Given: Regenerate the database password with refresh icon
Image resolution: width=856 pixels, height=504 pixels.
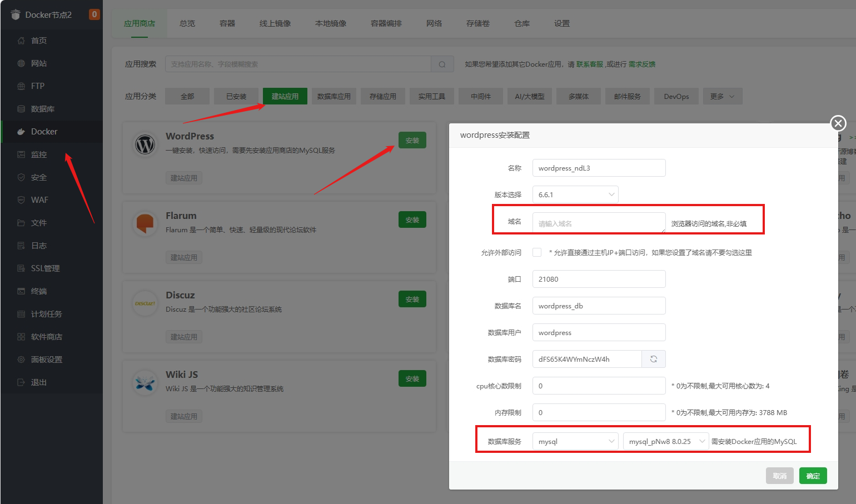Looking at the screenshot, I should pos(654,359).
